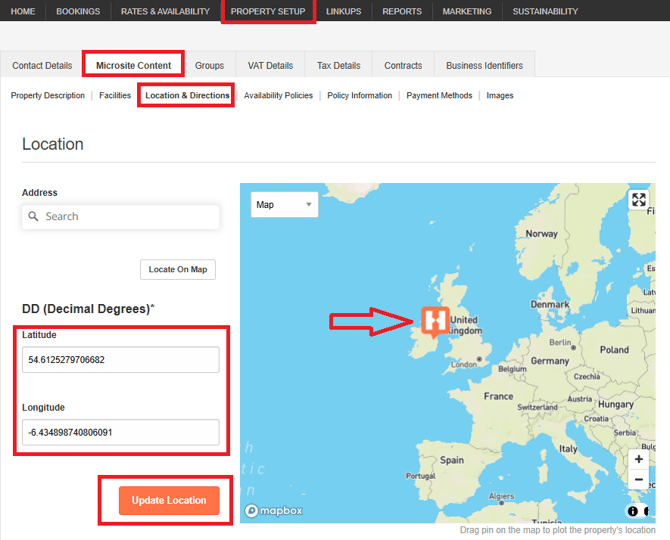Open the Map style dropdown
The height and width of the screenshot is (540, 670).
[x=284, y=205]
